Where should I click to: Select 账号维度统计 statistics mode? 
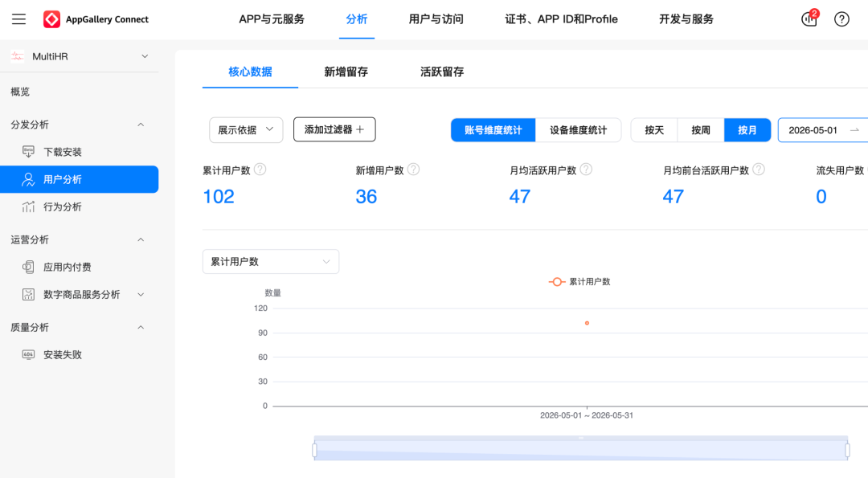[493, 130]
